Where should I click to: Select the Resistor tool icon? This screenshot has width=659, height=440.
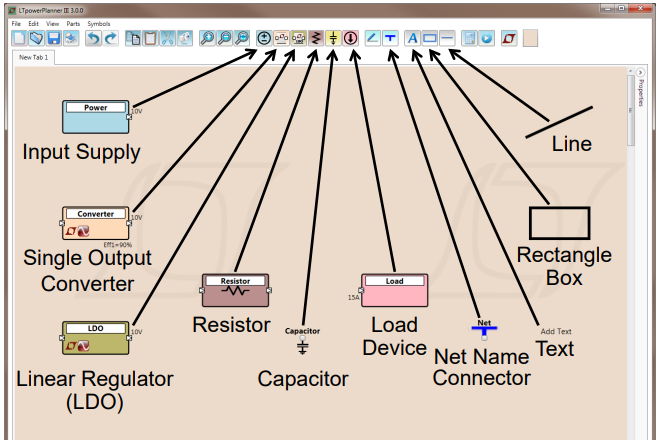click(x=316, y=38)
